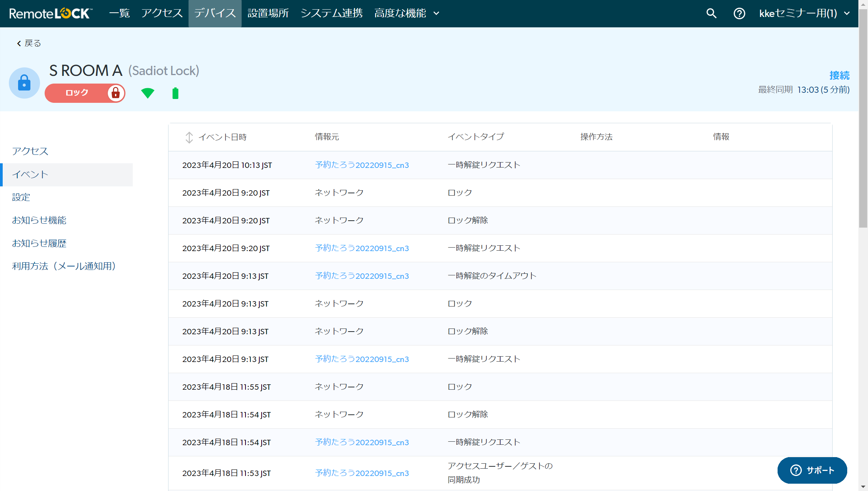Click the 情報元 column header

327,137
